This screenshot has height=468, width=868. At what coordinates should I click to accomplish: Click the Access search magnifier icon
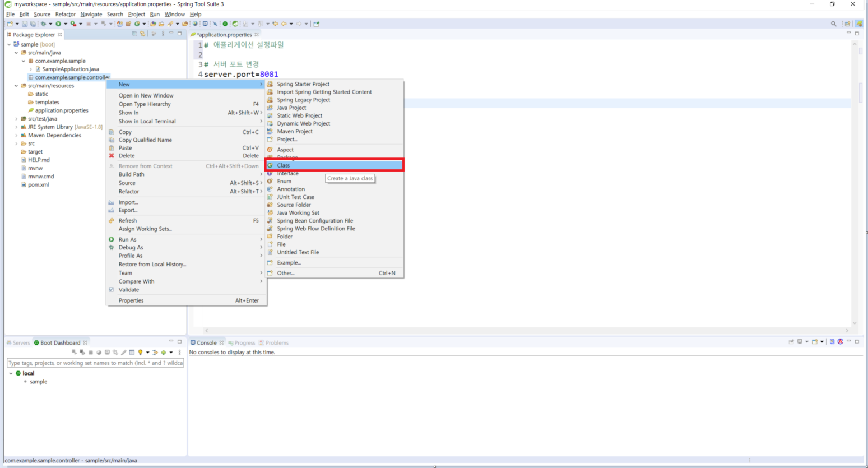[x=834, y=24]
